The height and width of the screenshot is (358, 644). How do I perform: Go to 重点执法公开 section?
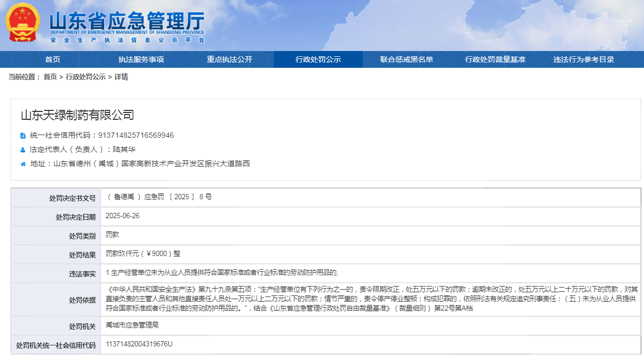tap(229, 59)
